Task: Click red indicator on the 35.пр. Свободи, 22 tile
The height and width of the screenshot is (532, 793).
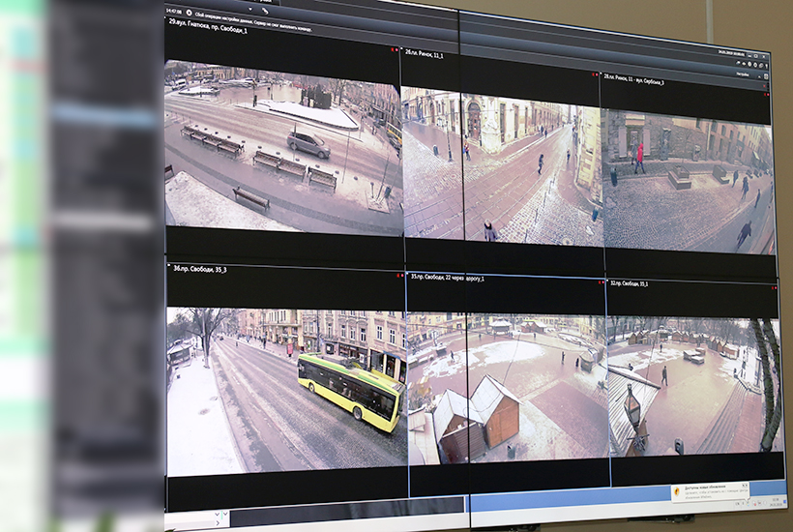Action: pyautogui.click(x=598, y=281)
